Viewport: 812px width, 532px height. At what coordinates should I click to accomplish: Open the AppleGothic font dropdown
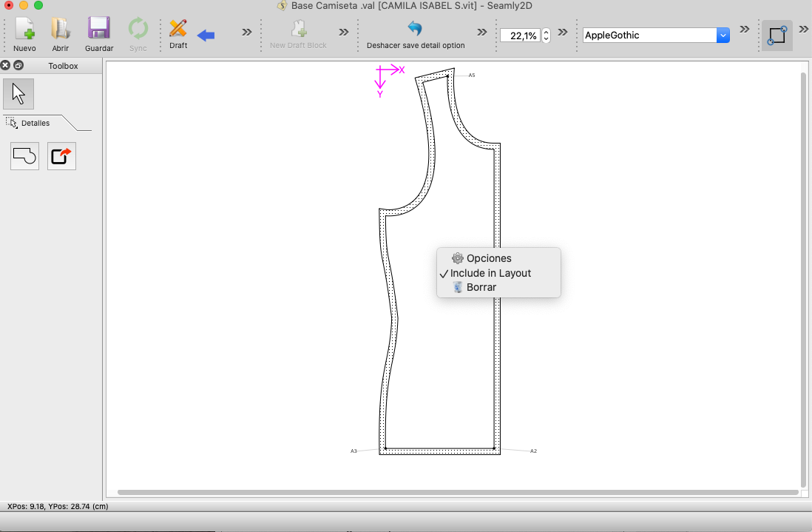coord(723,35)
